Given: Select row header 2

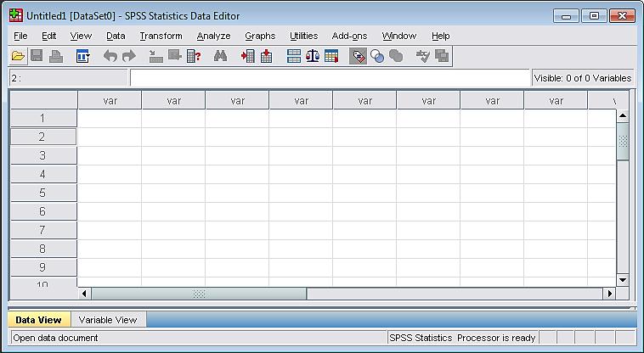Looking at the screenshot, I should [x=43, y=137].
